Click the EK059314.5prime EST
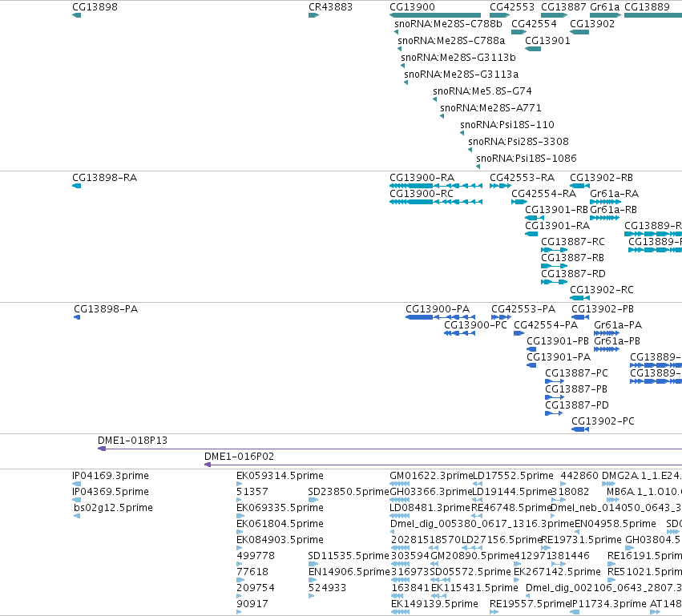The width and height of the screenshot is (682, 616). point(240,484)
